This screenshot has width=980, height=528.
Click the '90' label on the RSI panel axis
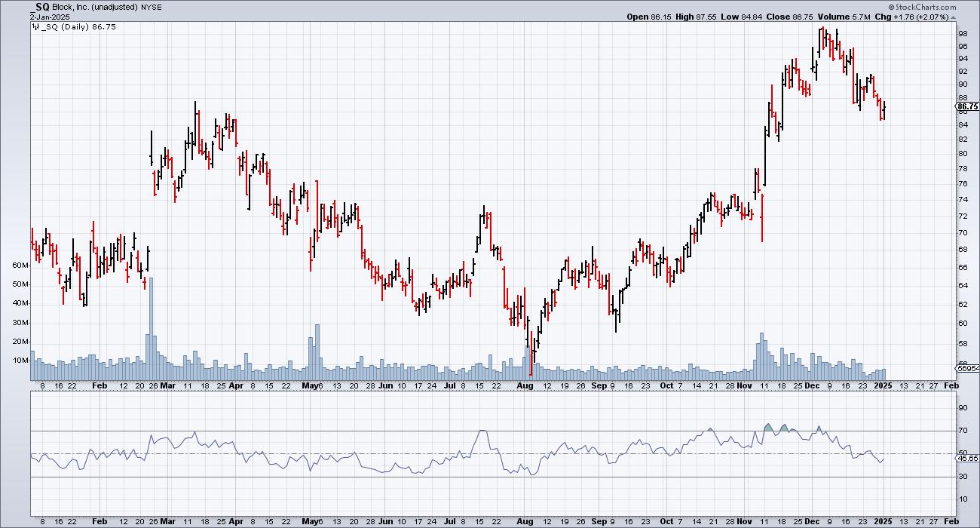[x=963, y=408]
